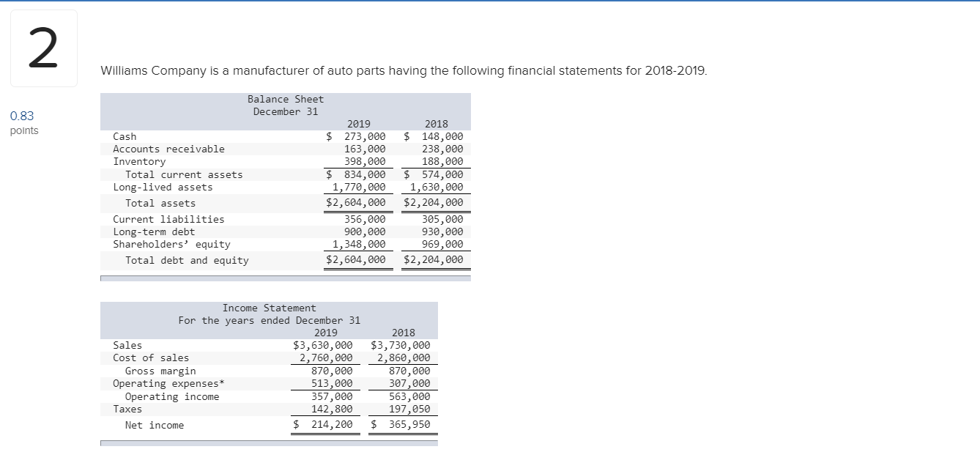Select the Operating income label

point(172,396)
